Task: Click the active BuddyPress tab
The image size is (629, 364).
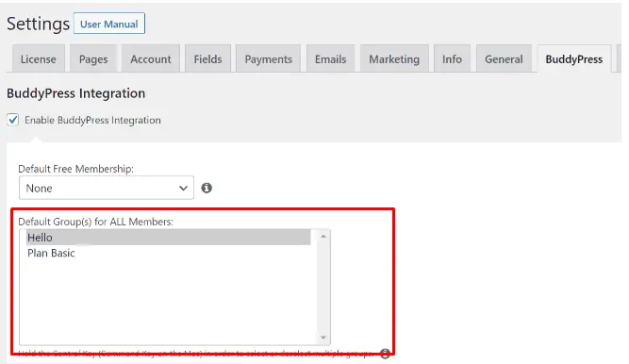Action: click(574, 59)
